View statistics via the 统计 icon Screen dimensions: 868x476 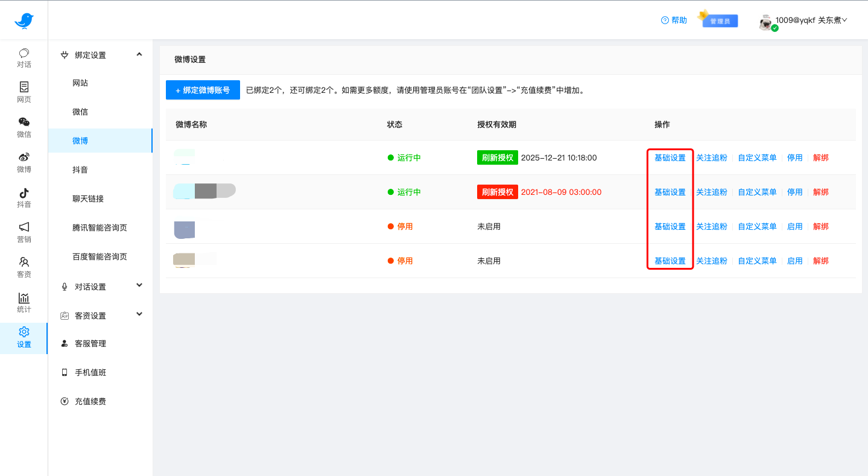pos(24,302)
